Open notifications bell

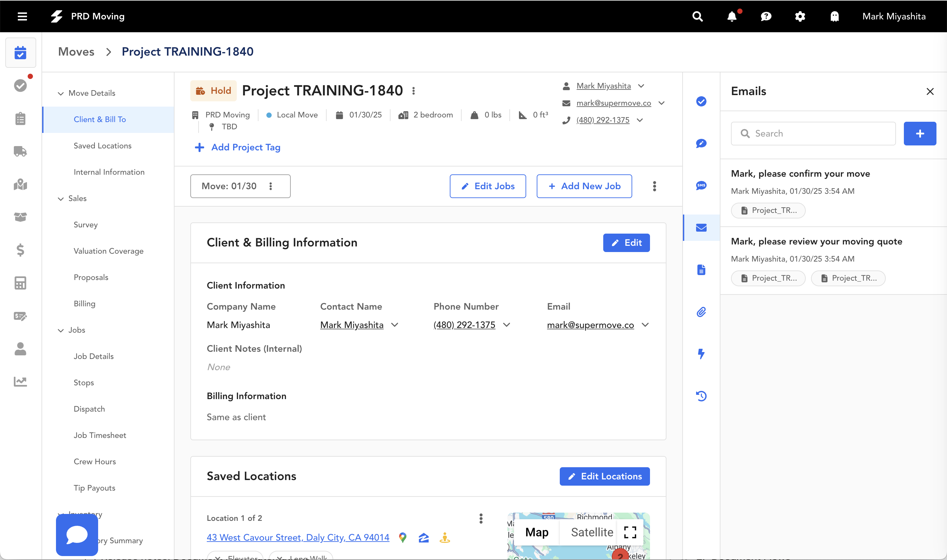pyautogui.click(x=732, y=16)
